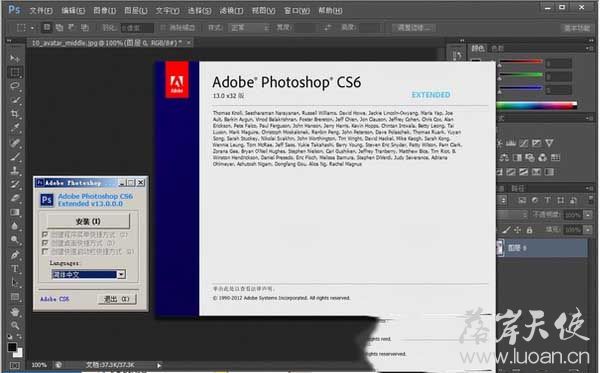Click the foreground color swatch
The width and height of the screenshot is (600, 373).
(12, 347)
